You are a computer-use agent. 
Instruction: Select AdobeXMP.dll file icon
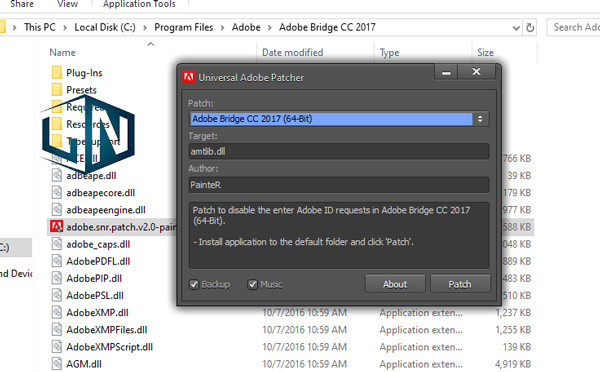click(57, 312)
